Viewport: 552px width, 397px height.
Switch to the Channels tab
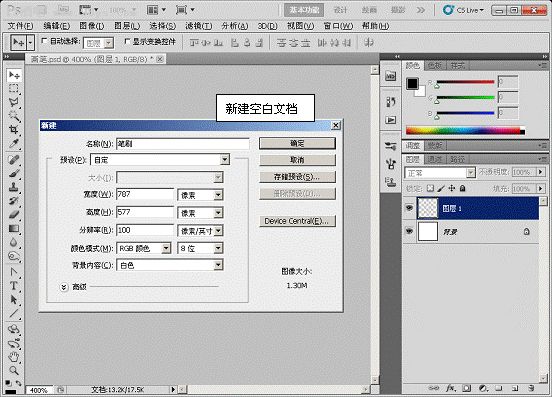click(x=434, y=160)
